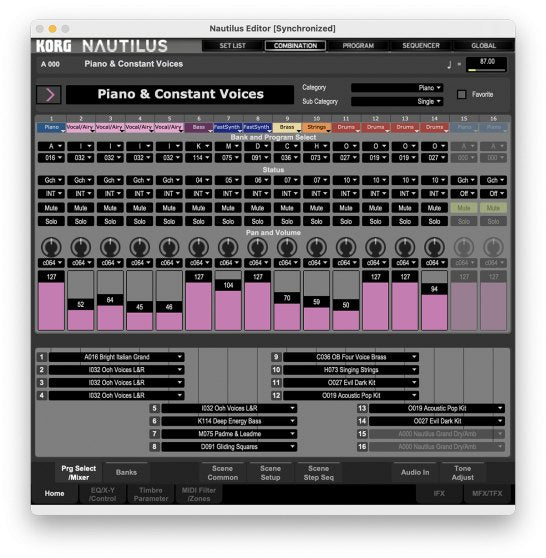Image resolution: width=546 pixels, height=558 pixels.
Task: Switch to the GLOBAL mode tab
Action: coord(483,46)
